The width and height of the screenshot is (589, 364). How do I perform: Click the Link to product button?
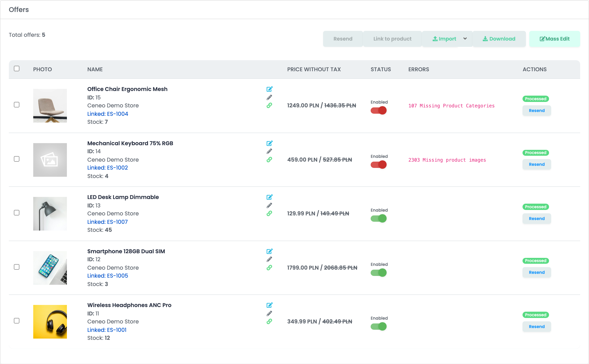(392, 39)
